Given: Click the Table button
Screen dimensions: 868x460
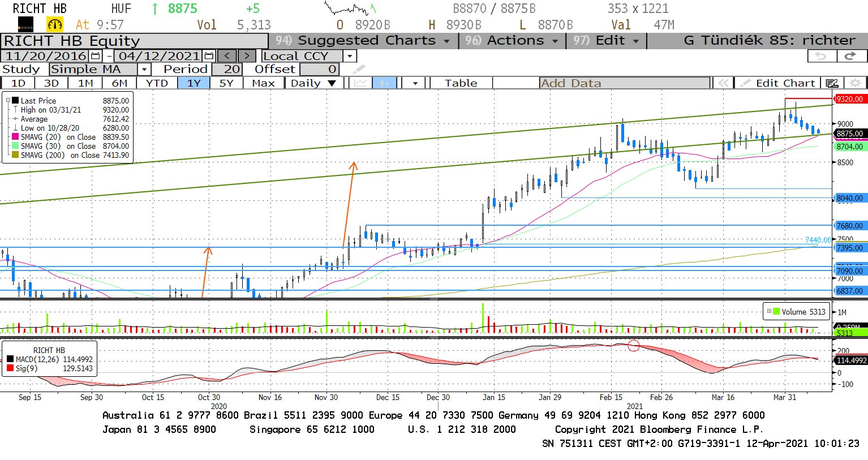Looking at the screenshot, I should (461, 83).
